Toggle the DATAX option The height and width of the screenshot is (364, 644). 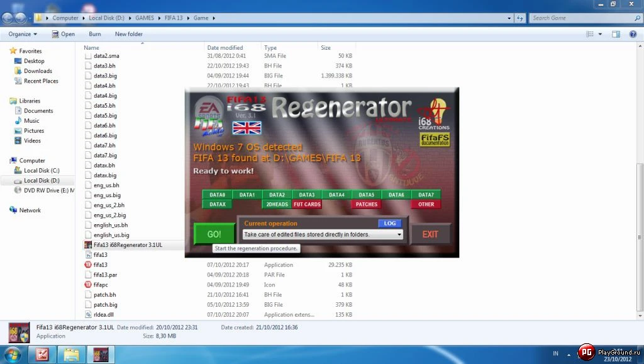(x=218, y=204)
